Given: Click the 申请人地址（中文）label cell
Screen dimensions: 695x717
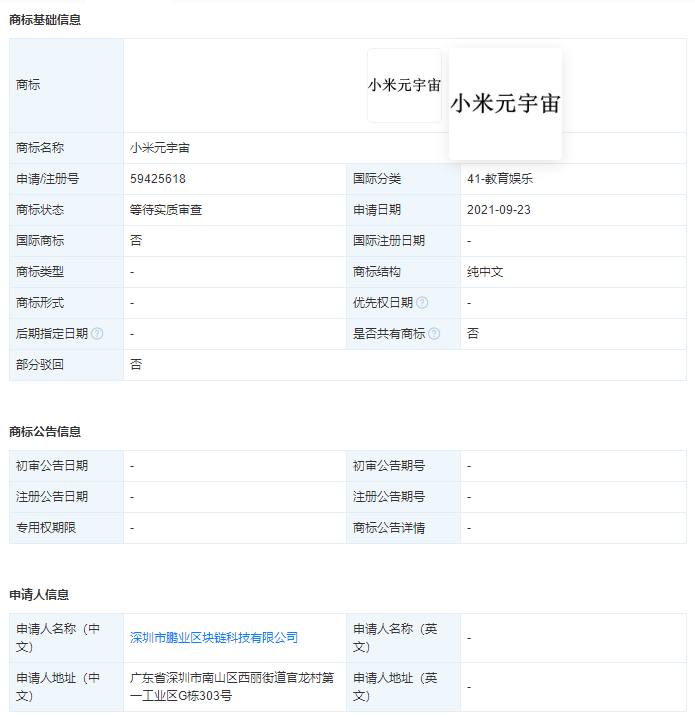Looking at the screenshot, I should coord(66,687).
